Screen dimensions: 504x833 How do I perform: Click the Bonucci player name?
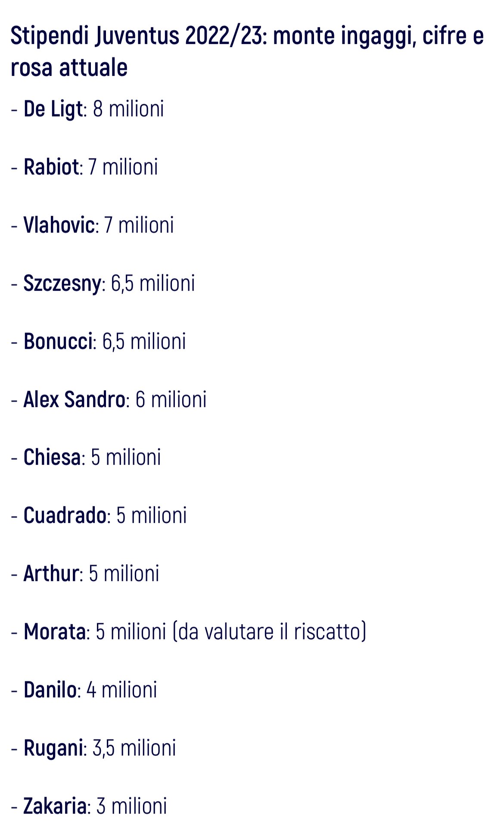click(58, 341)
